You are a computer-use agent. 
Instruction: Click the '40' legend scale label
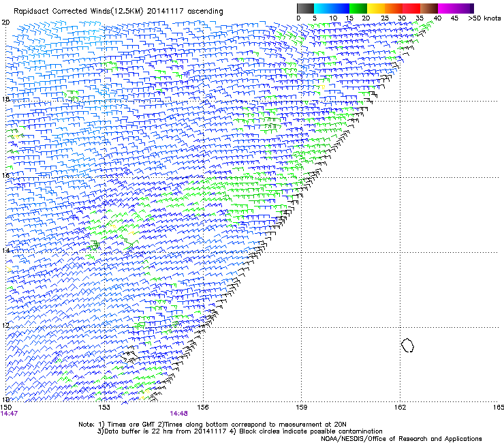[437, 18]
